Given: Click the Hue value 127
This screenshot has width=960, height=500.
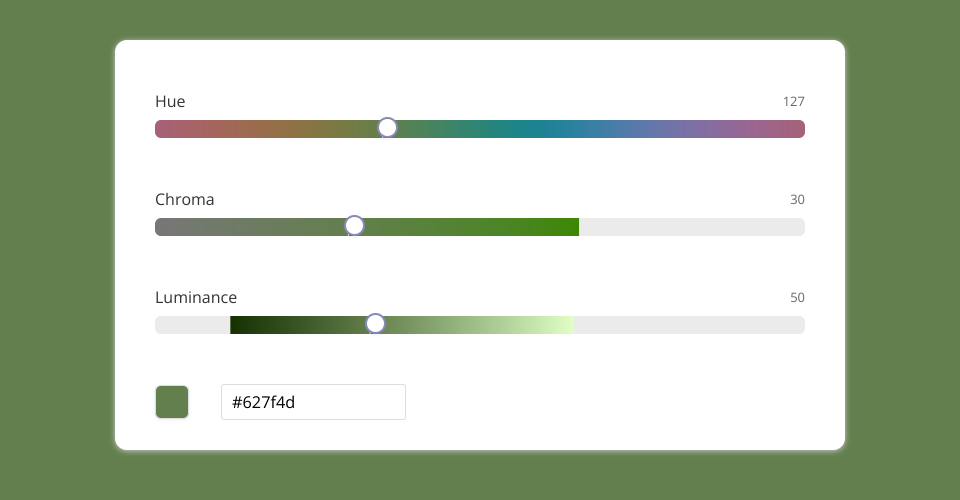Looking at the screenshot, I should click(793, 102).
